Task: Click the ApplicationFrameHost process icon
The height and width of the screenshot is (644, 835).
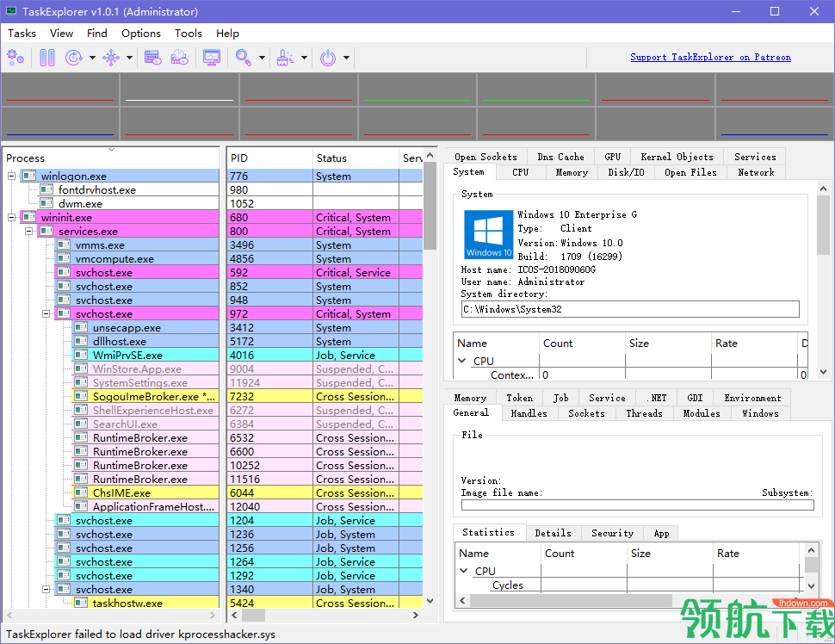Action: 81,506
